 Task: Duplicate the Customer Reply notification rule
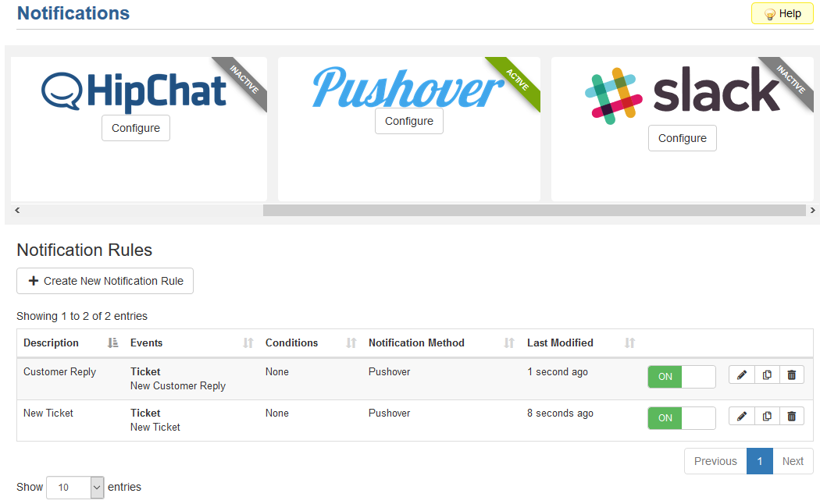click(766, 375)
